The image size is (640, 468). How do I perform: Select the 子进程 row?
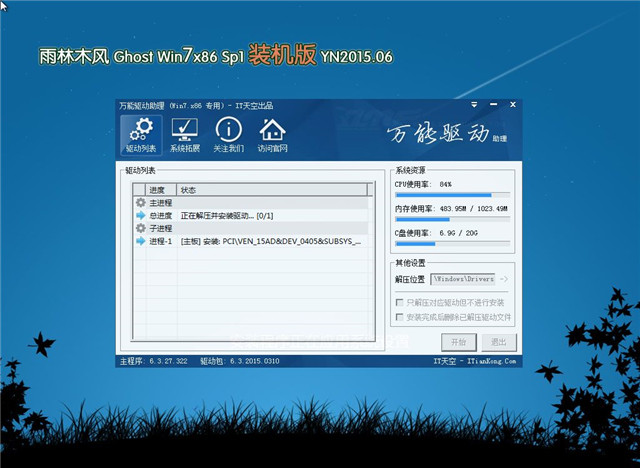pos(253,228)
